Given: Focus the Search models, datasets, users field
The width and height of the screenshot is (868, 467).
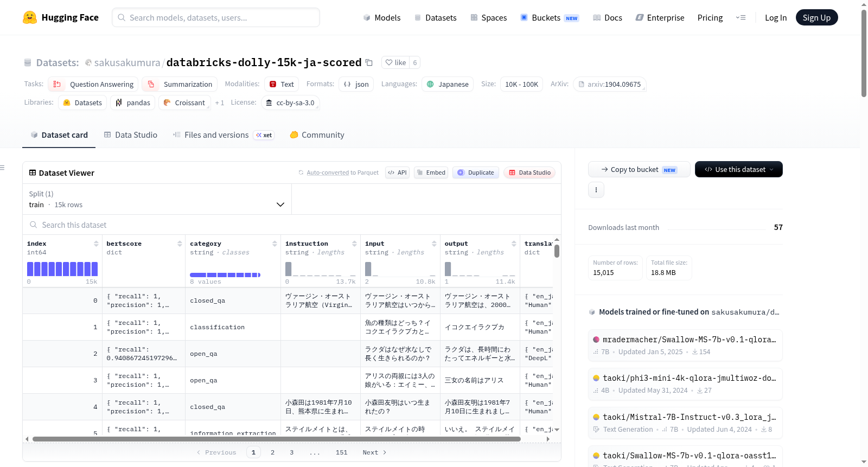Looking at the screenshot, I should tap(216, 17).
